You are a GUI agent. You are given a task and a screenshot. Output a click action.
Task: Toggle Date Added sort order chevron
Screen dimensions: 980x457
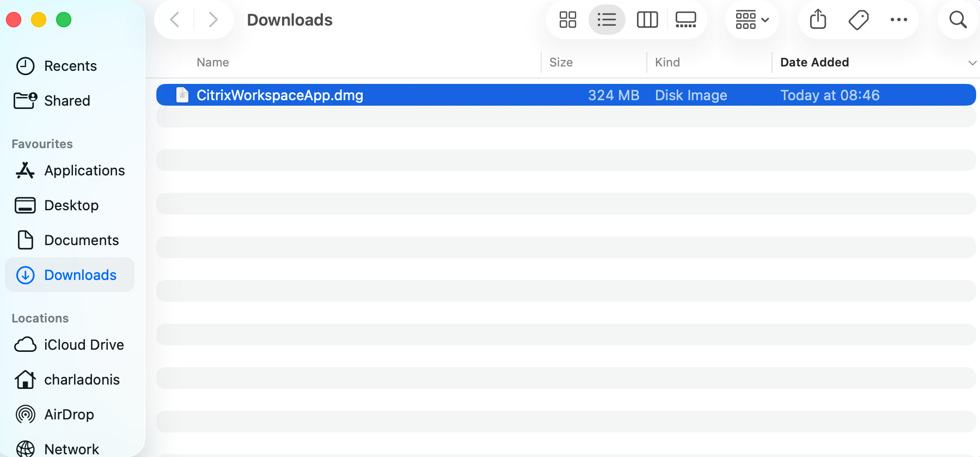[x=972, y=63]
